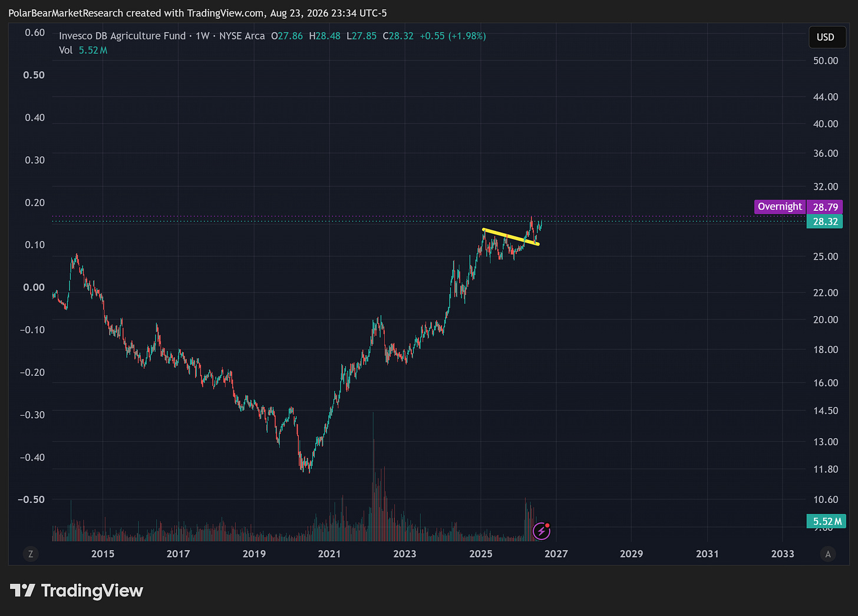Image resolution: width=858 pixels, height=616 pixels.
Task: Click the green 5.52 M volume axis tag
Action: point(827,521)
